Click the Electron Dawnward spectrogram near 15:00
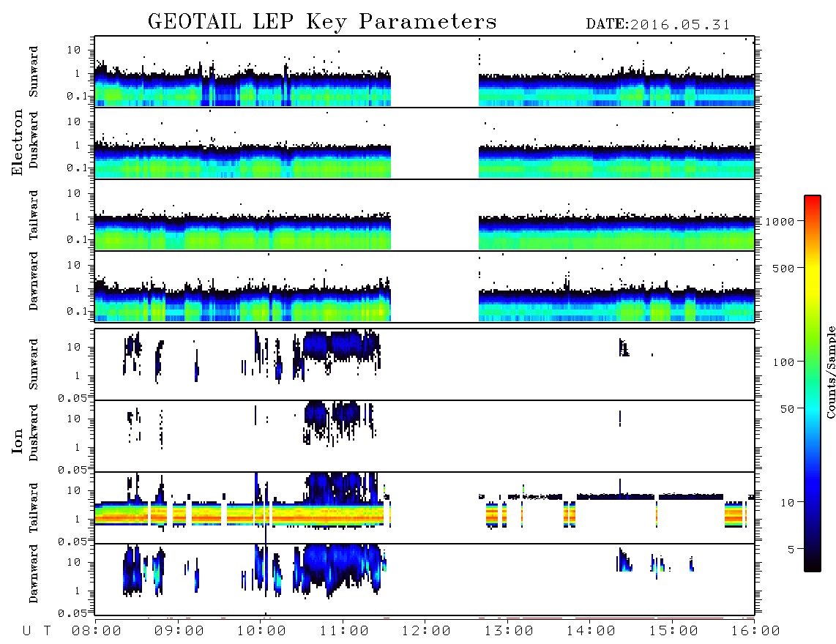 tap(673, 305)
